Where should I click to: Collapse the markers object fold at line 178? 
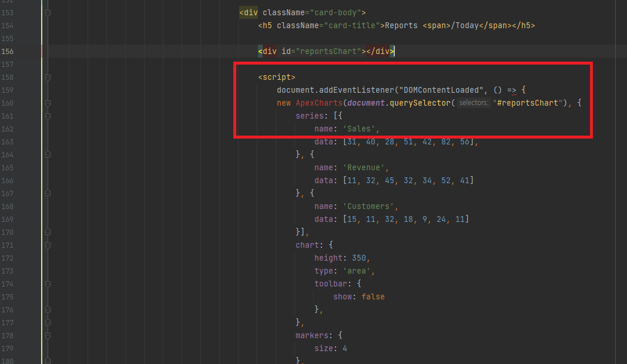coord(48,336)
